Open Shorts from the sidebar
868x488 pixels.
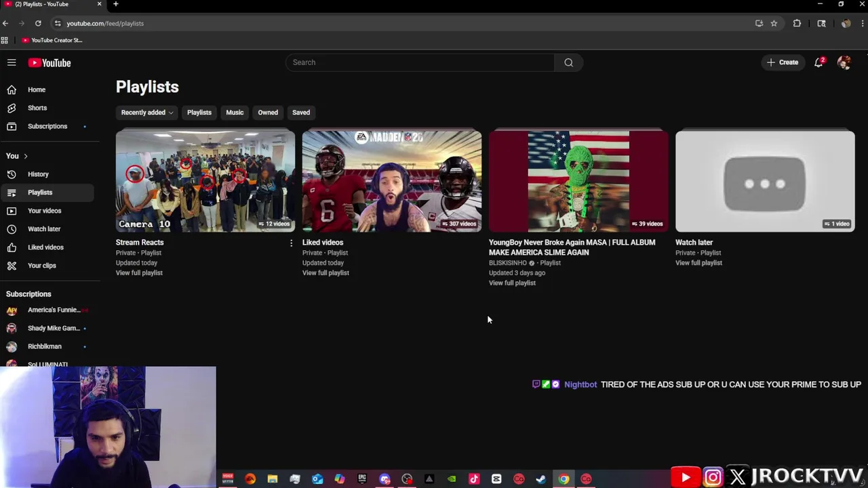tap(37, 108)
